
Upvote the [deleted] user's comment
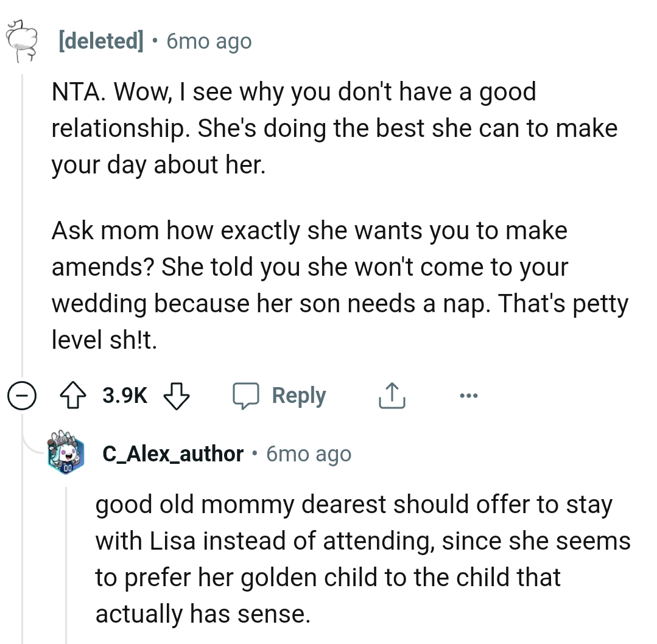tap(74, 394)
